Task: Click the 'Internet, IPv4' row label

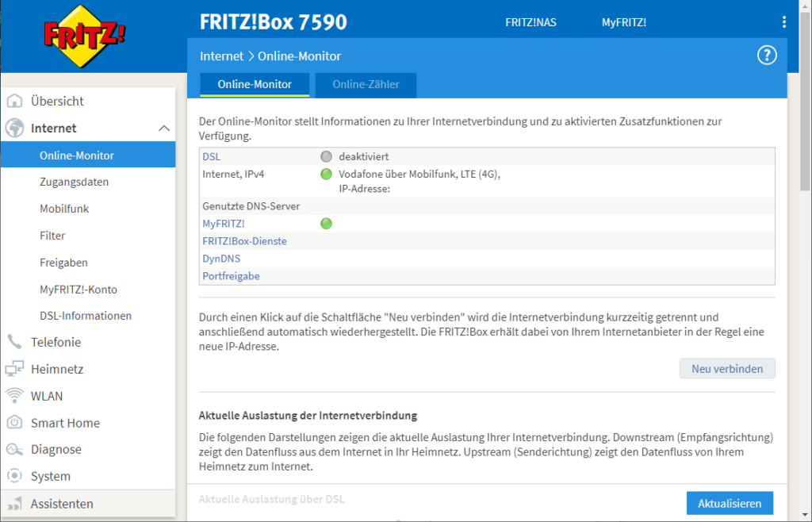Action: [x=233, y=174]
